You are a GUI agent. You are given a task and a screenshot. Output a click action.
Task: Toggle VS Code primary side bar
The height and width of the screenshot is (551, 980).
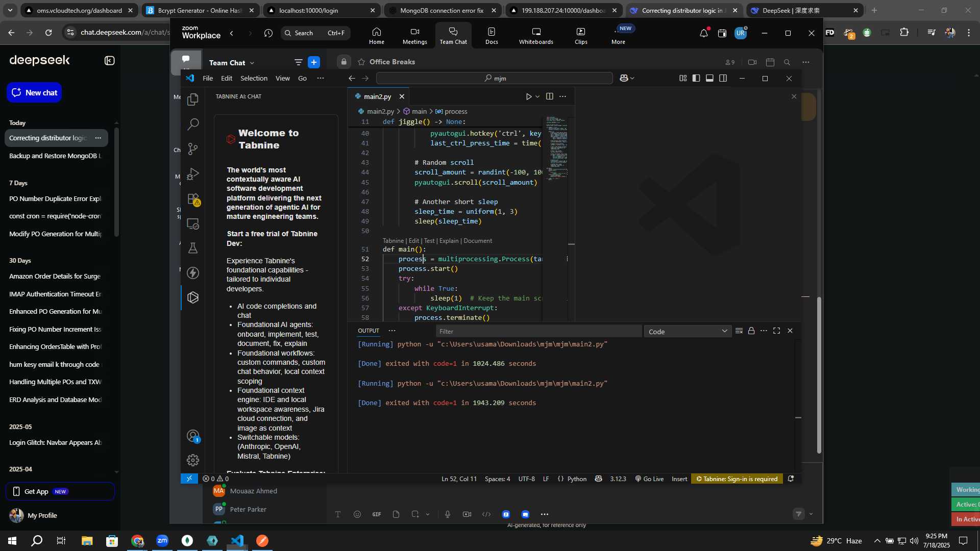[x=696, y=78]
